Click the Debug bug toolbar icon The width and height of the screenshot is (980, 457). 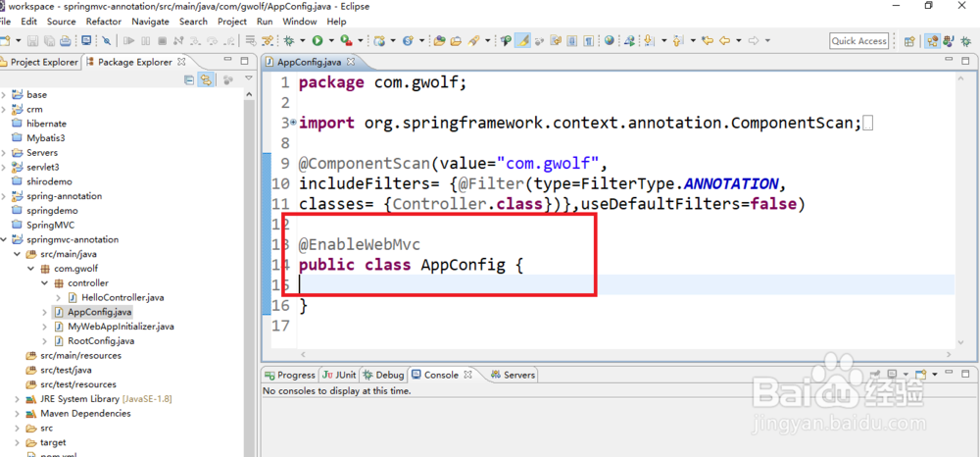point(288,40)
